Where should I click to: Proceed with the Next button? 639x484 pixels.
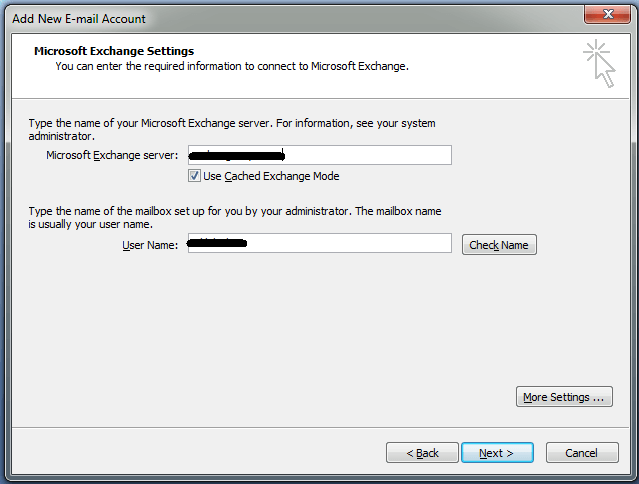click(497, 453)
